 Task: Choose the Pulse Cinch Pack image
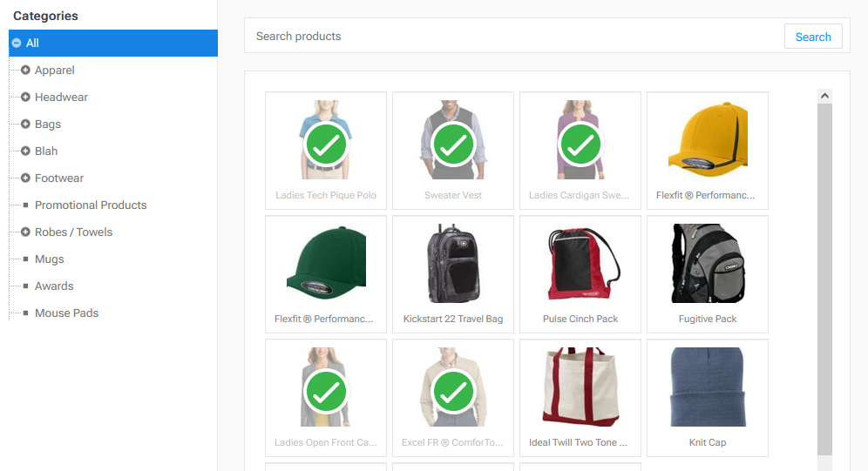580,263
